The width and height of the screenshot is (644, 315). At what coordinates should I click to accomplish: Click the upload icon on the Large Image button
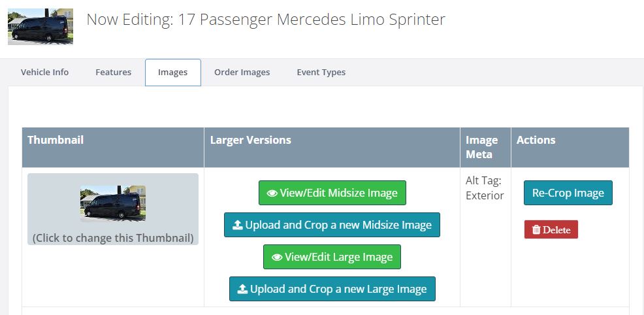point(242,289)
